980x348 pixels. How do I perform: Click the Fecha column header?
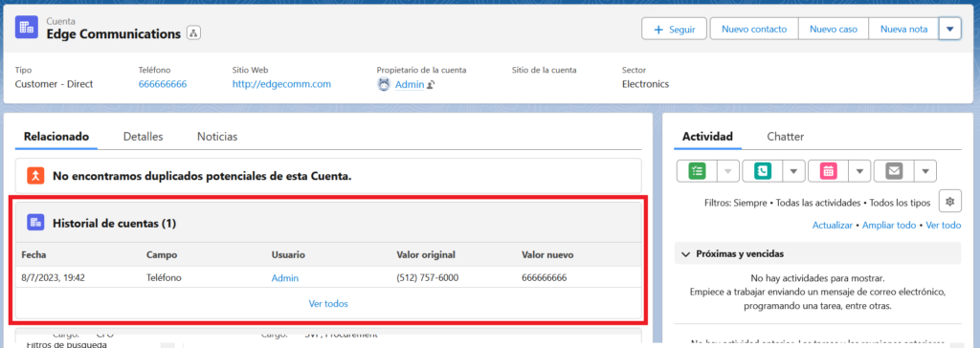point(34,255)
